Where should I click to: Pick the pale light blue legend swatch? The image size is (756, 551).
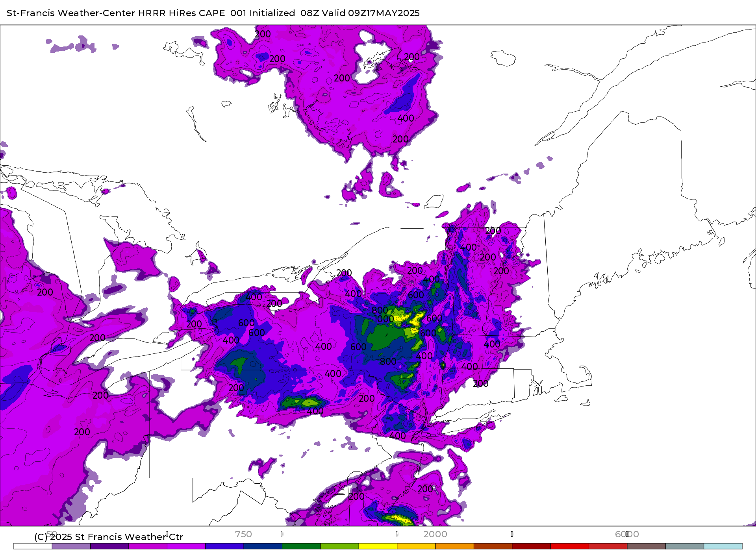pos(723,546)
